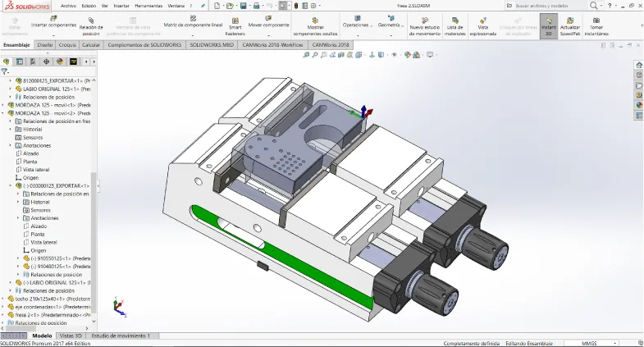
Task: Click the Vista explosionada icon
Action: 482,21
